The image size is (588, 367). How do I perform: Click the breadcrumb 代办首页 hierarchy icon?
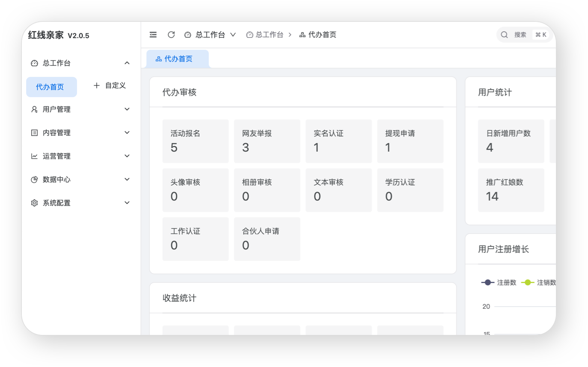pyautogui.click(x=303, y=35)
